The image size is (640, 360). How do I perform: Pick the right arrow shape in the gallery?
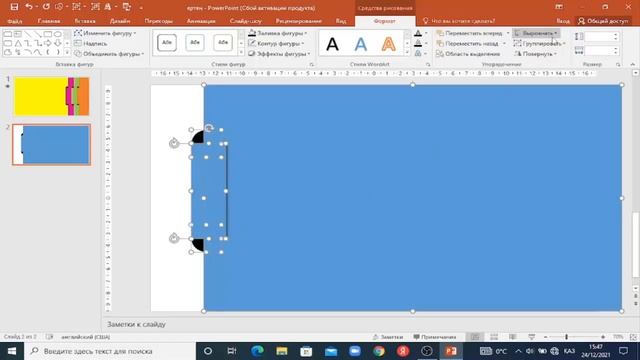pyautogui.click(x=48, y=43)
